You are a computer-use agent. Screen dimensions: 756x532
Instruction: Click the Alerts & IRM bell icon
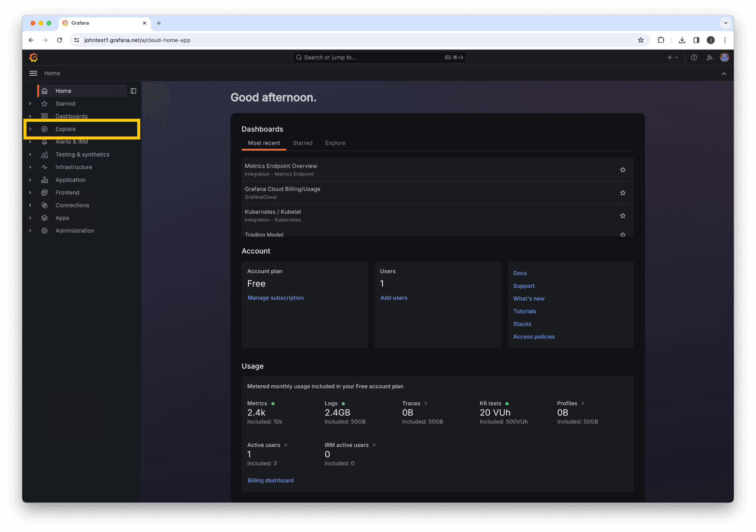click(x=45, y=142)
